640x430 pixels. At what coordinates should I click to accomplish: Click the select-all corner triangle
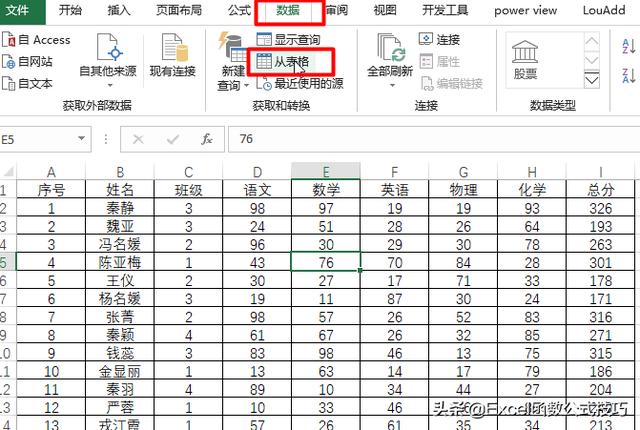(8, 171)
